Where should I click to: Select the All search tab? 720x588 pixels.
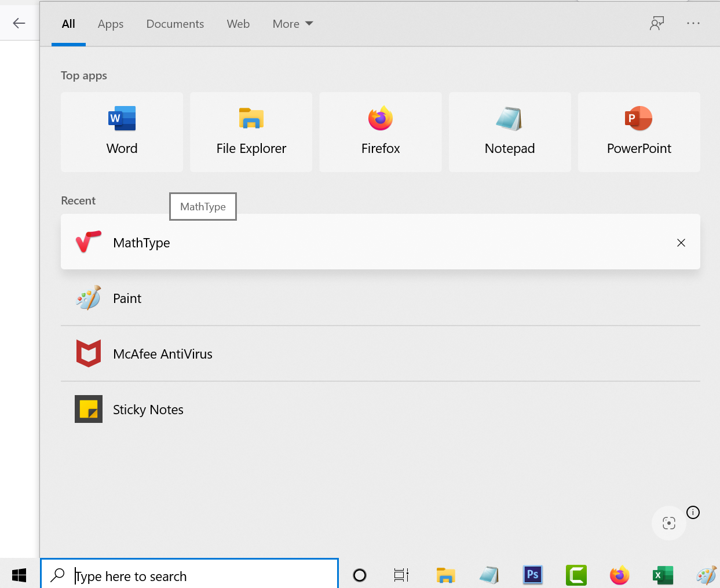(x=68, y=24)
